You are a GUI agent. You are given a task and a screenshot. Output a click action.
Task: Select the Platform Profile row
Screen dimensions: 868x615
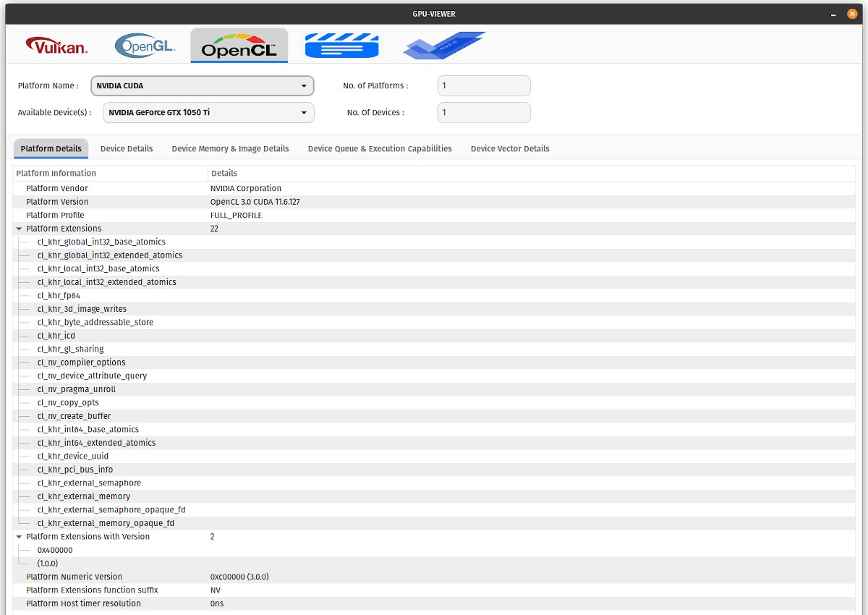pos(434,215)
